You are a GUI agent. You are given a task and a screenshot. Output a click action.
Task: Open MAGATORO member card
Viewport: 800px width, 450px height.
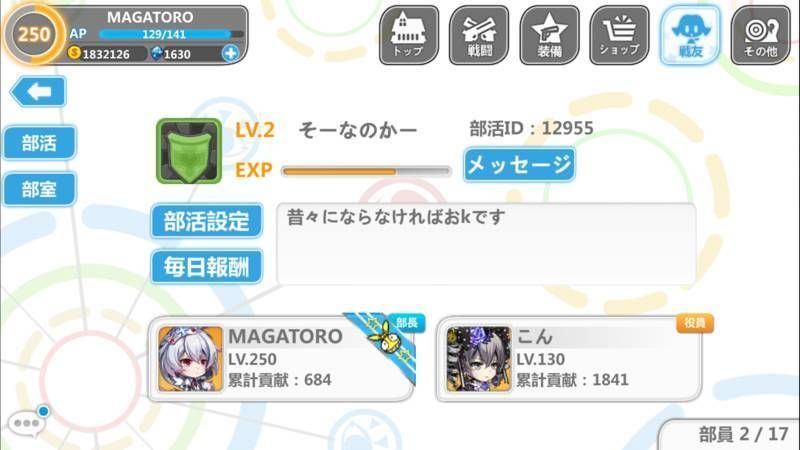point(281,359)
